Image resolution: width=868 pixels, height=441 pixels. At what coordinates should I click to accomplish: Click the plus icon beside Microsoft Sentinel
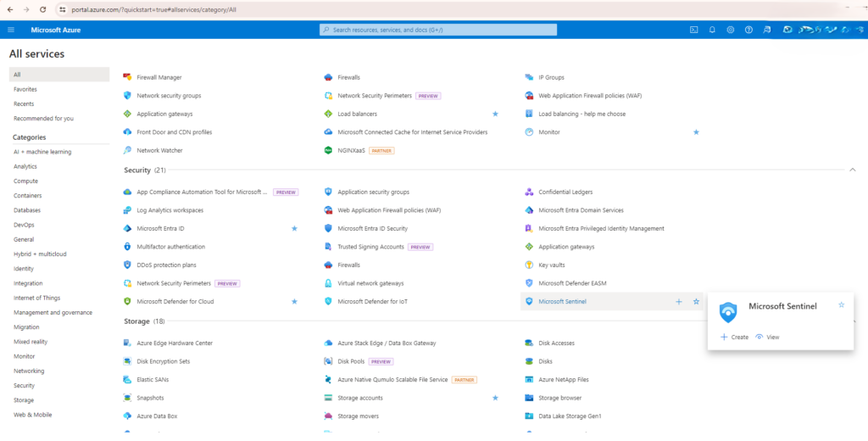pos(678,301)
